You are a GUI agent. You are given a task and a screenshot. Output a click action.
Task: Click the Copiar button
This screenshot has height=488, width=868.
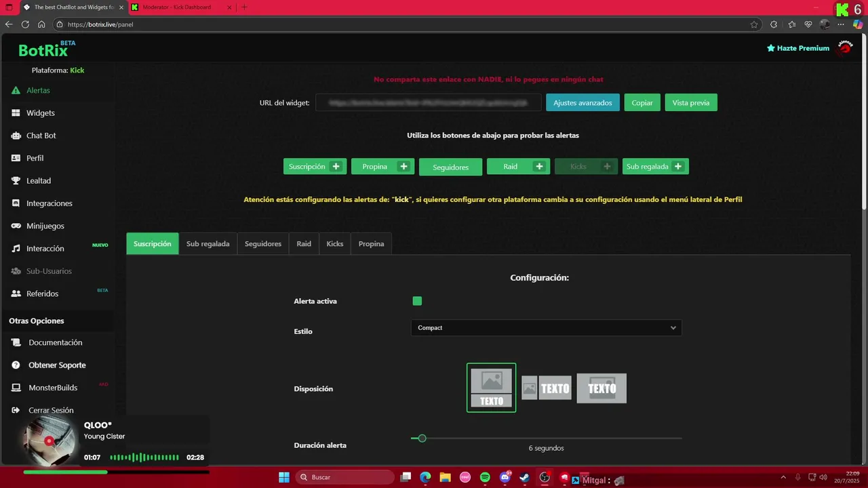point(642,102)
